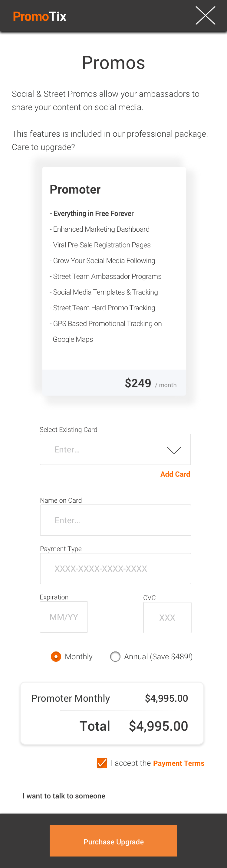The image size is (227, 868).
Task: Close the Promos dialog with X icon
Action: (x=206, y=15)
